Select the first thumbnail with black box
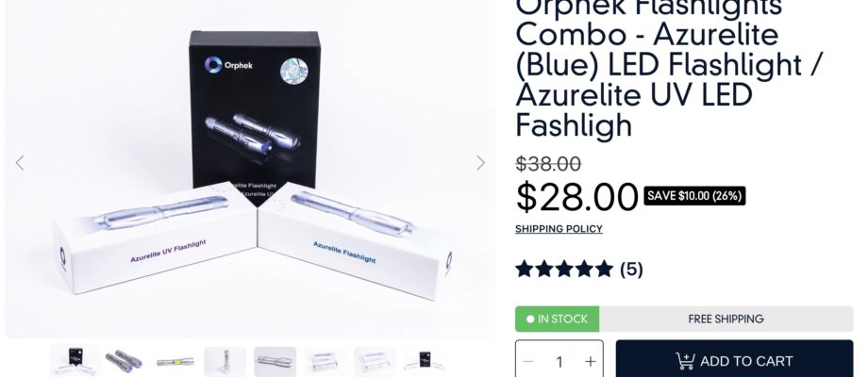This screenshot has width=868, height=377. [75, 361]
